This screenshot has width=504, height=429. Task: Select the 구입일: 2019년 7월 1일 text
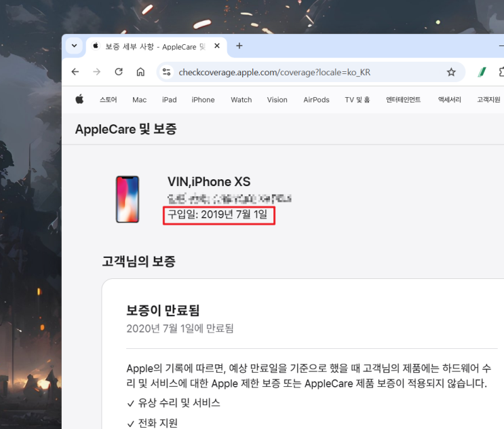(218, 214)
